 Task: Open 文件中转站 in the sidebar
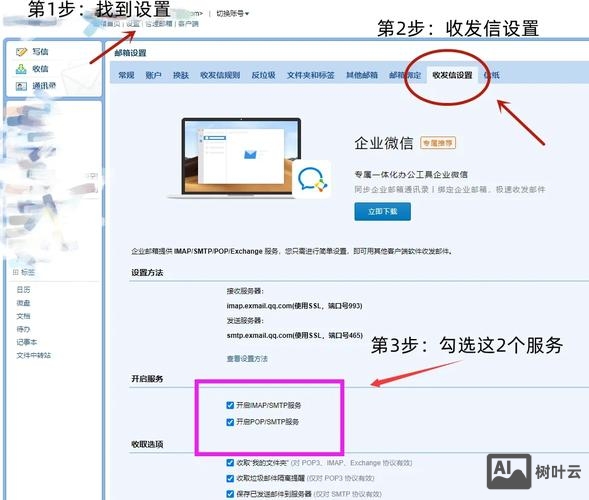click(x=33, y=355)
